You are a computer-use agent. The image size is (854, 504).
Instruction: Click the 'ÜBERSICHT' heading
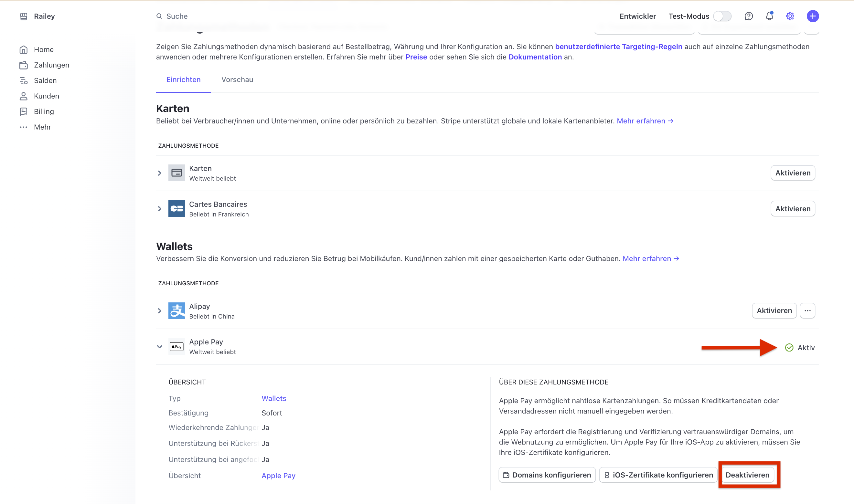click(187, 383)
